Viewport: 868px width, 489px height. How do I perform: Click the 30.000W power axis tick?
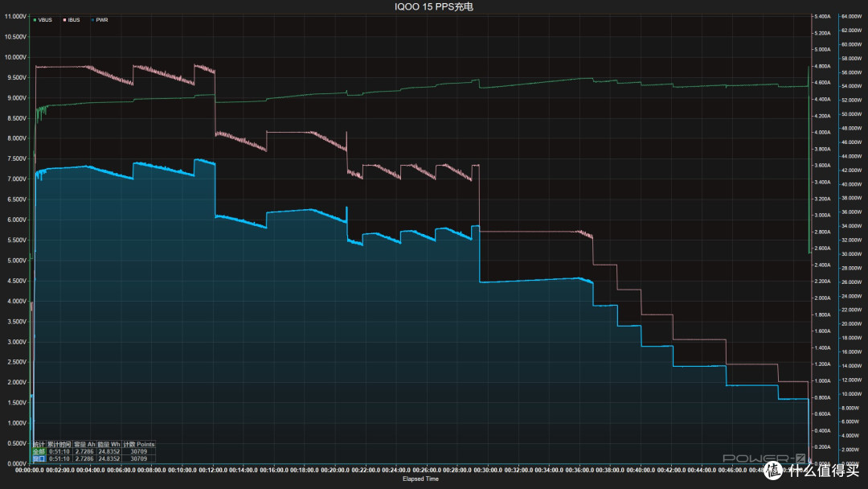coord(851,254)
